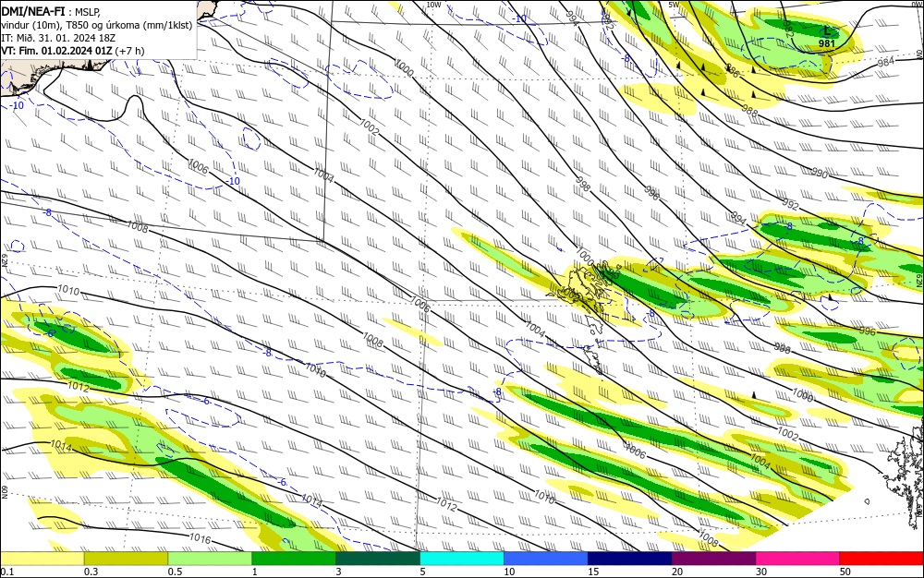Click the legend value 15
924x578 pixels.
click(x=593, y=572)
